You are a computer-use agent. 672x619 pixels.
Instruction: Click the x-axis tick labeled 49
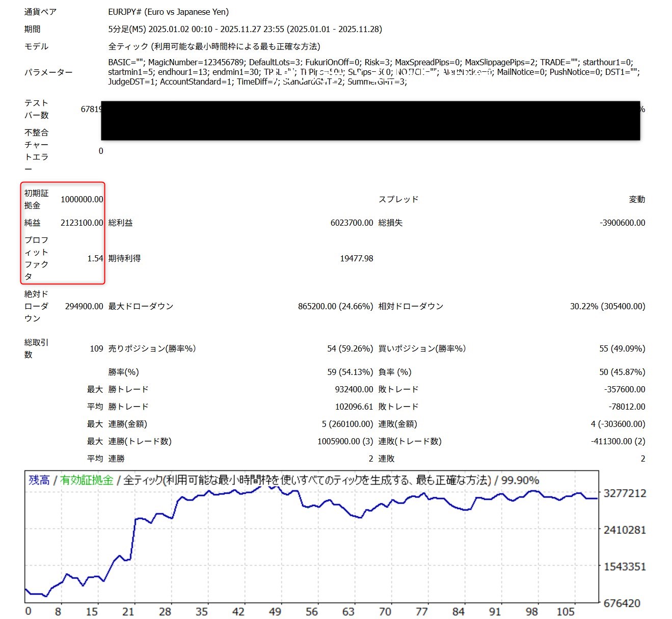click(275, 611)
